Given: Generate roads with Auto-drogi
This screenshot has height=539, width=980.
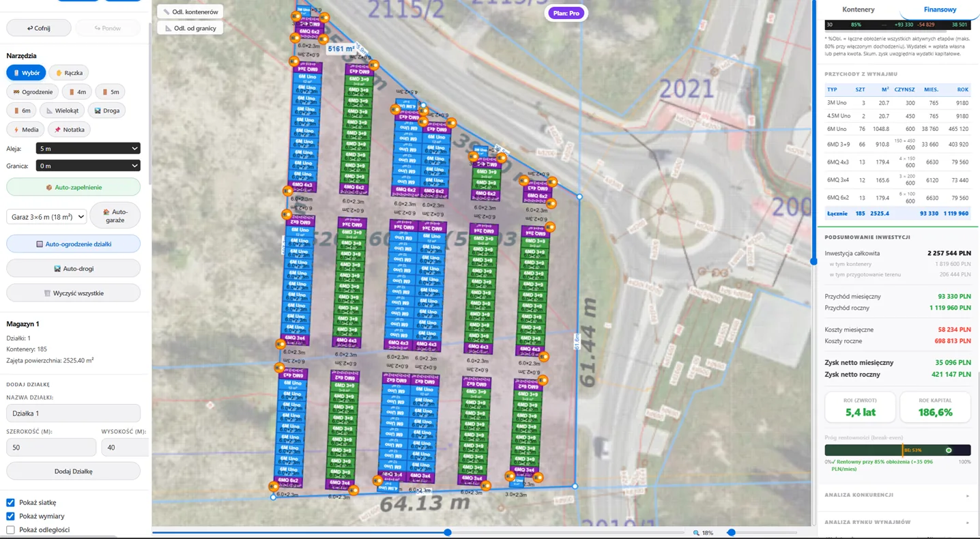Looking at the screenshot, I should click(x=73, y=268).
